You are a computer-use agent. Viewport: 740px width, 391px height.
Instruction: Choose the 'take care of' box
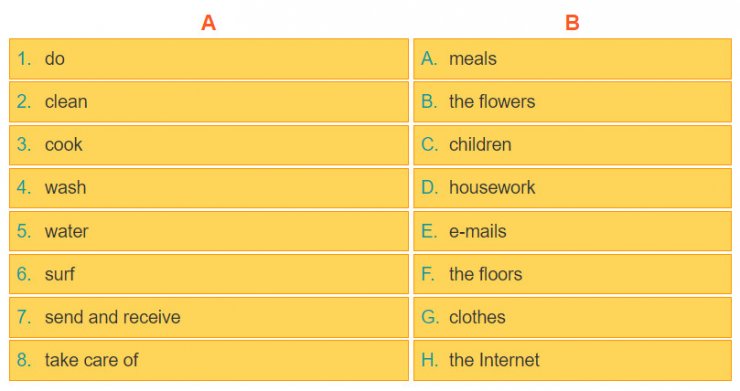tap(209, 360)
